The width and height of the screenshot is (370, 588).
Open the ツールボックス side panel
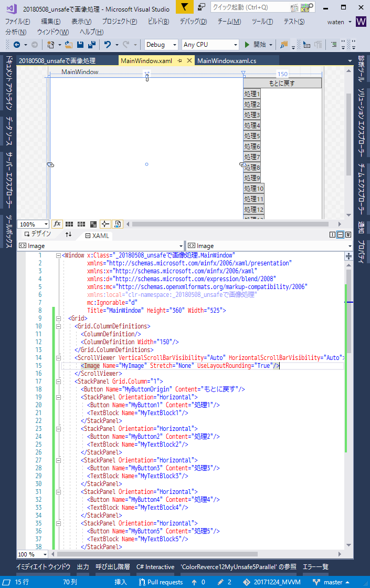tap(9, 231)
